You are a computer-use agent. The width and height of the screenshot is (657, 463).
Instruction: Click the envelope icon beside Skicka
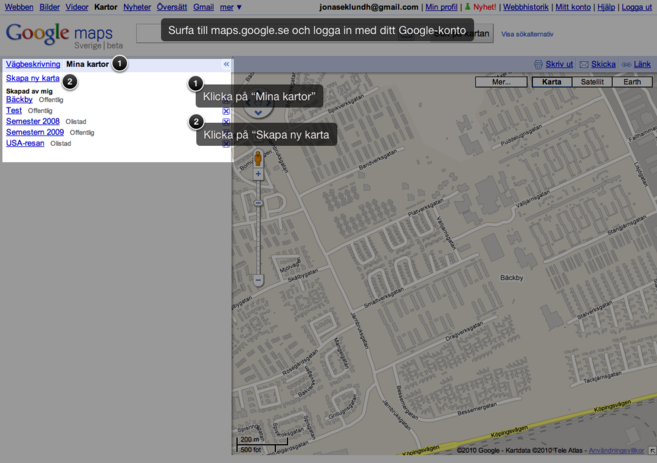coord(584,65)
